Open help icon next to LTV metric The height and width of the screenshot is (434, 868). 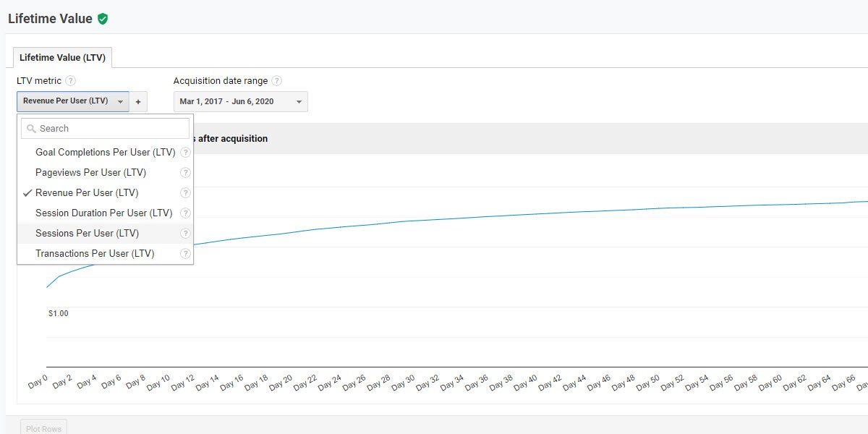(x=71, y=81)
